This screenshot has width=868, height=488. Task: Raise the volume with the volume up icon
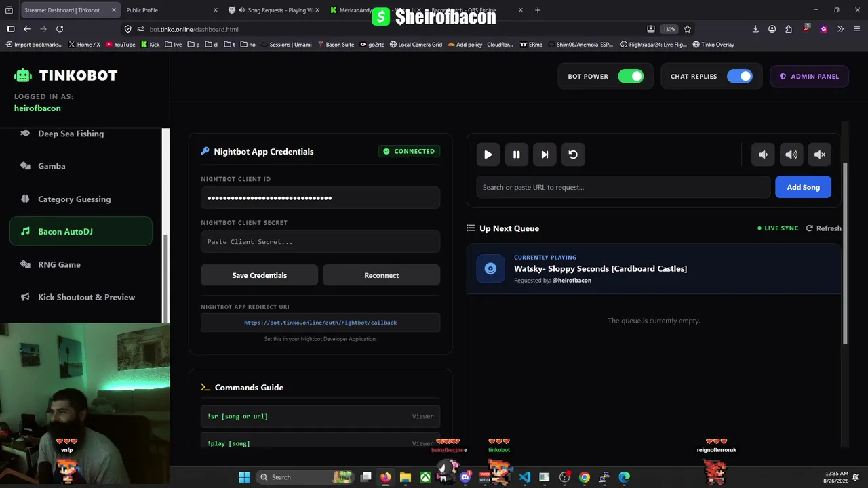[791, 155]
